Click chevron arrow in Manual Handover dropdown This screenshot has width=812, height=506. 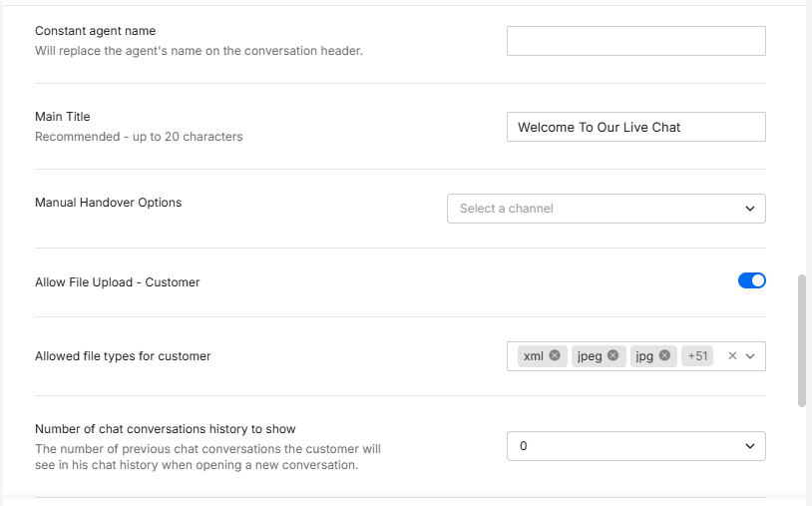[x=750, y=209]
